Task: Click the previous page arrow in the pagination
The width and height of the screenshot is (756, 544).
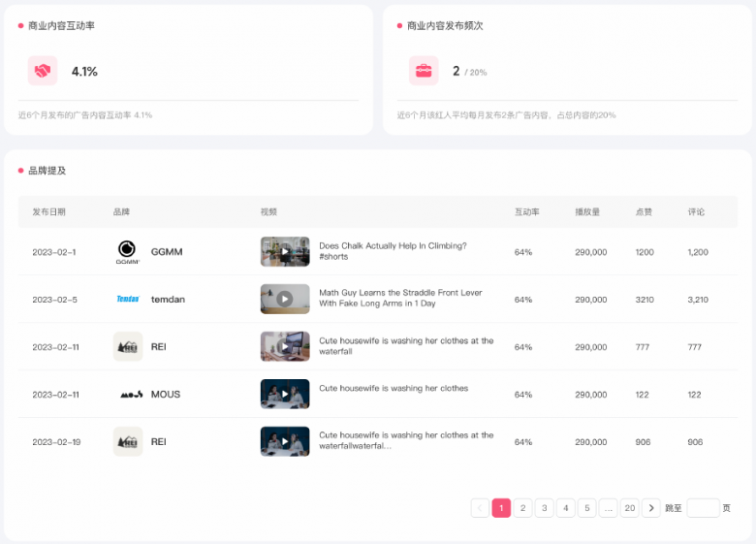Action: coord(480,508)
